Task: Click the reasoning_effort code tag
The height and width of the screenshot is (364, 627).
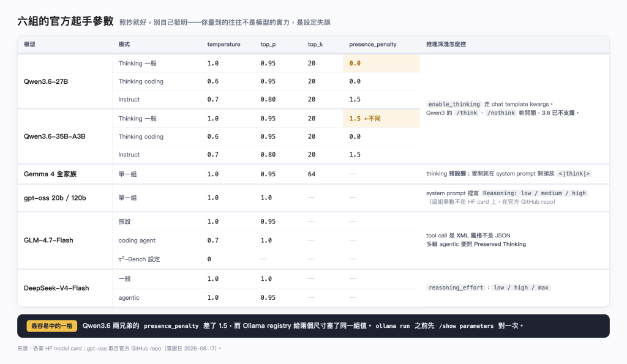Action: [456, 288]
